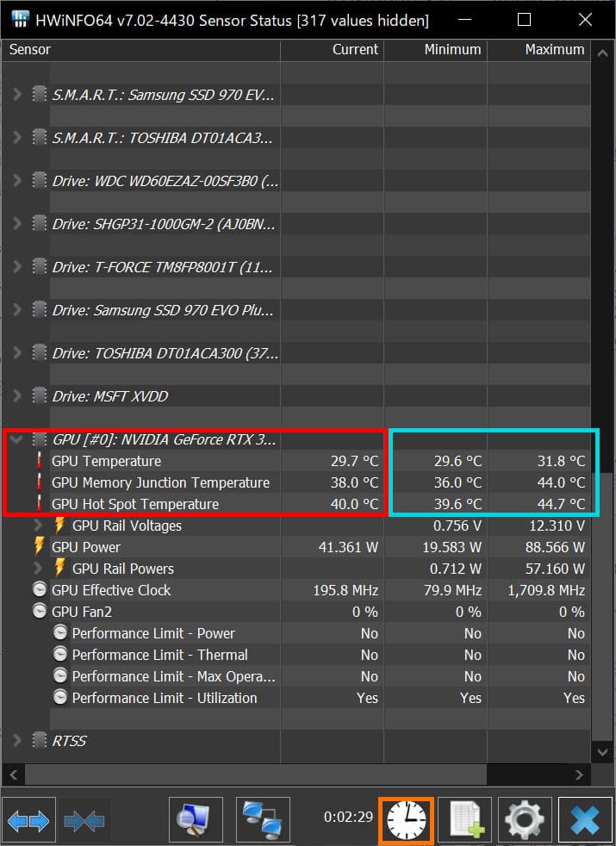Click the HWiNFO64 title bar app icon

(20, 20)
